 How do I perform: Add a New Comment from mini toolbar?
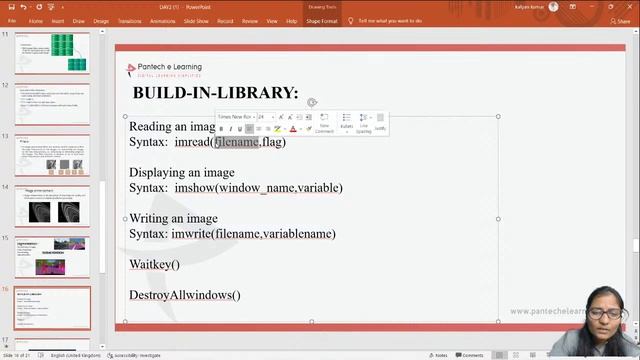324,123
